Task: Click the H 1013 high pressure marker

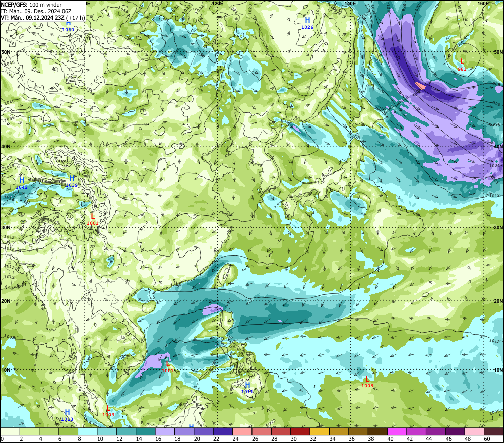Action: (67, 415)
